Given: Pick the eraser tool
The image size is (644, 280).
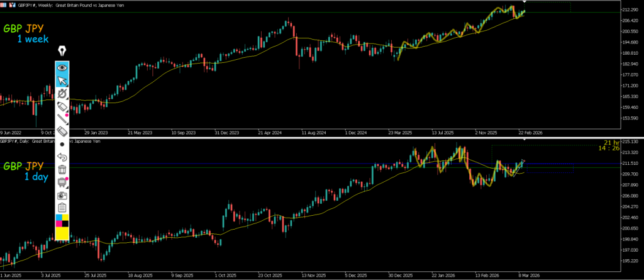Looking at the screenshot, I should [62, 132].
